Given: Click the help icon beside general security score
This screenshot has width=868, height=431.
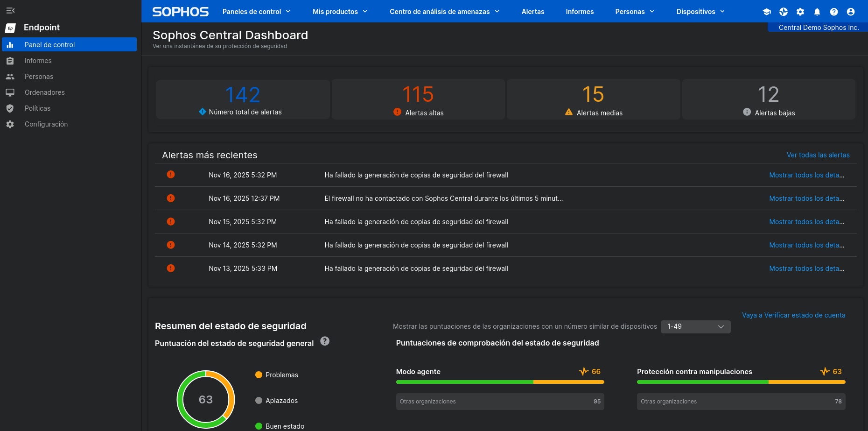Looking at the screenshot, I should tap(325, 341).
